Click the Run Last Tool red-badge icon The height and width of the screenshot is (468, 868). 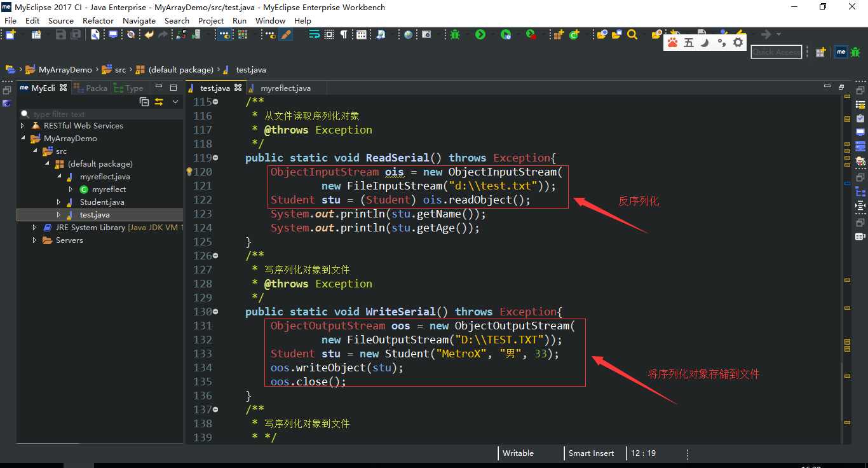click(531, 34)
